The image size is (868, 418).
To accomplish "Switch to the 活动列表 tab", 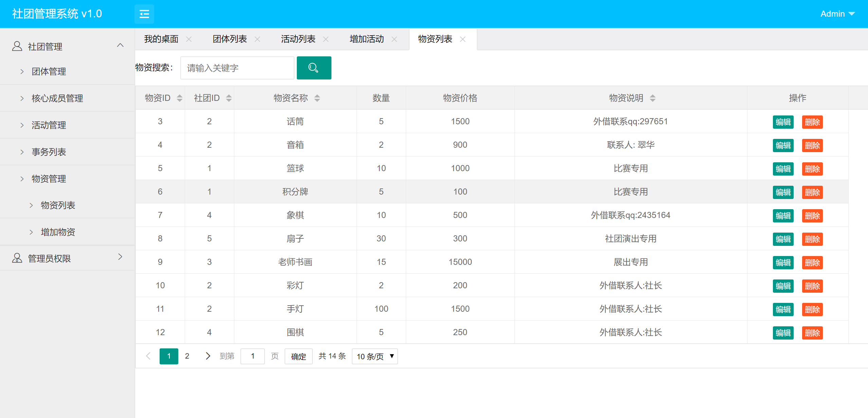I will pos(298,39).
